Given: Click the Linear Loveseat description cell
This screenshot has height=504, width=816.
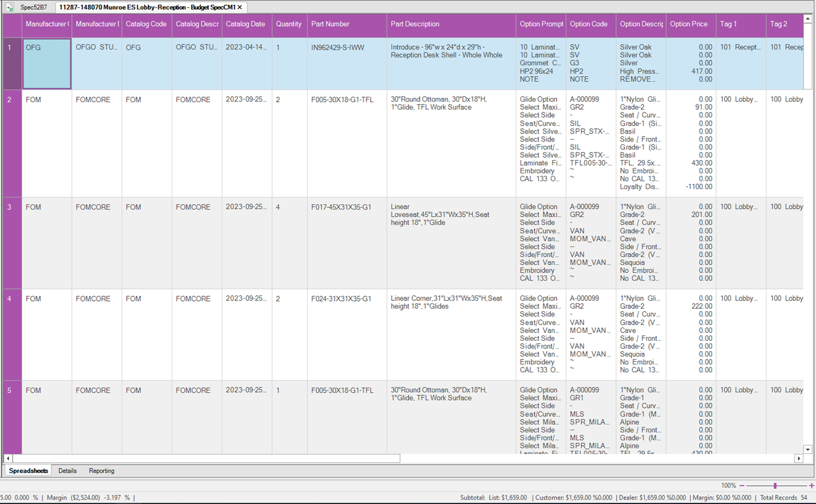Looking at the screenshot, I should point(452,244).
